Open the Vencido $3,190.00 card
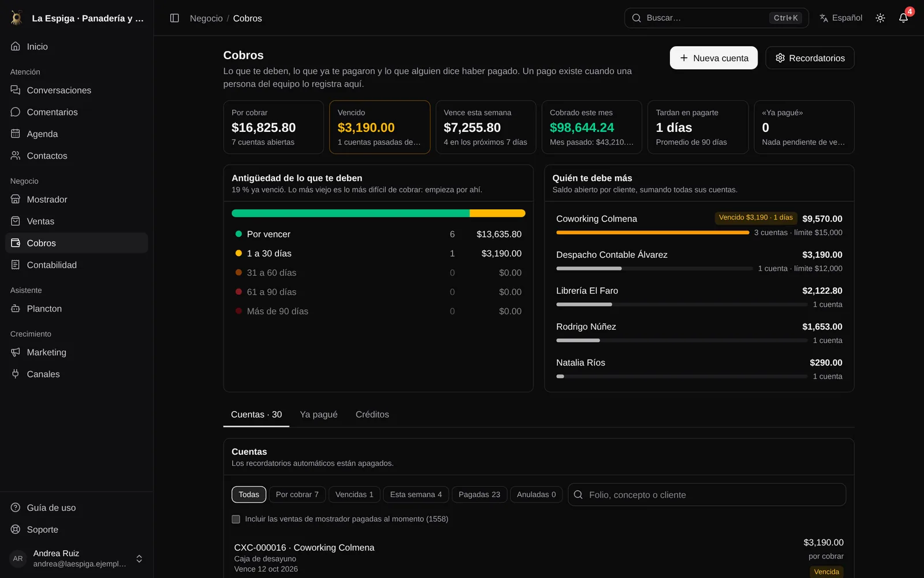924x578 pixels. (379, 127)
